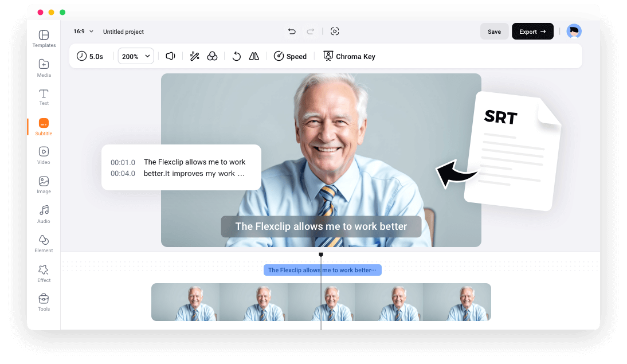This screenshot has width=627, height=364.
Task: Open the preview/play project icon
Action: coord(335,32)
